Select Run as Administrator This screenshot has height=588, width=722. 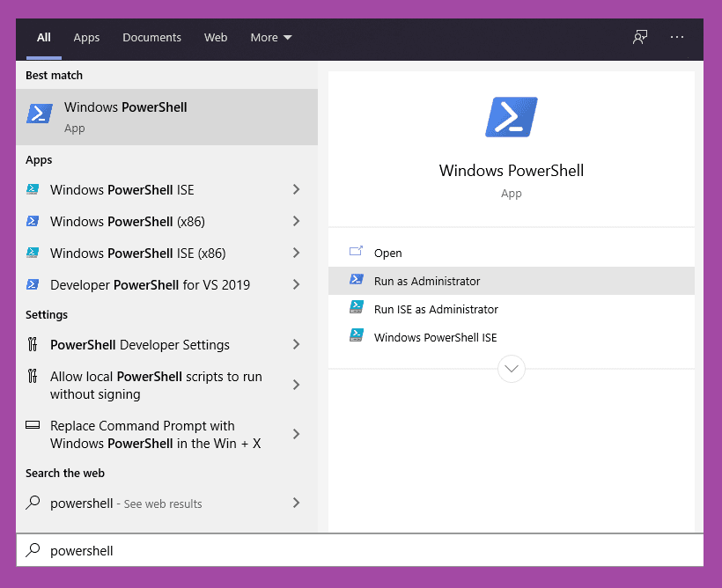[x=427, y=281]
